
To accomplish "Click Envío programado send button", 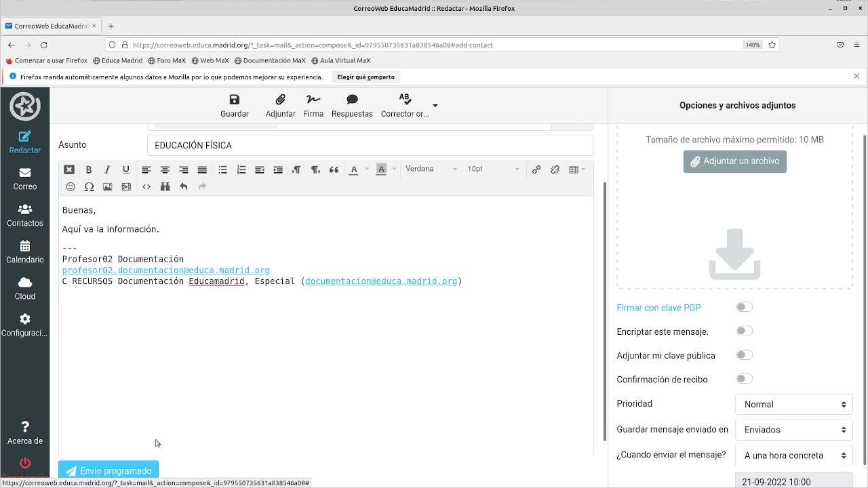I will [x=108, y=470].
